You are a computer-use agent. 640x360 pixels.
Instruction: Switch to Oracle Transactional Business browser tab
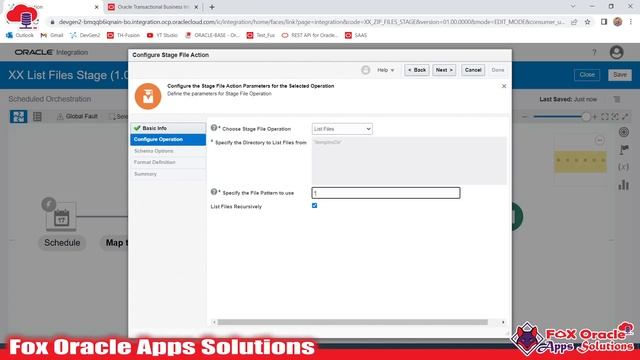[153, 7]
